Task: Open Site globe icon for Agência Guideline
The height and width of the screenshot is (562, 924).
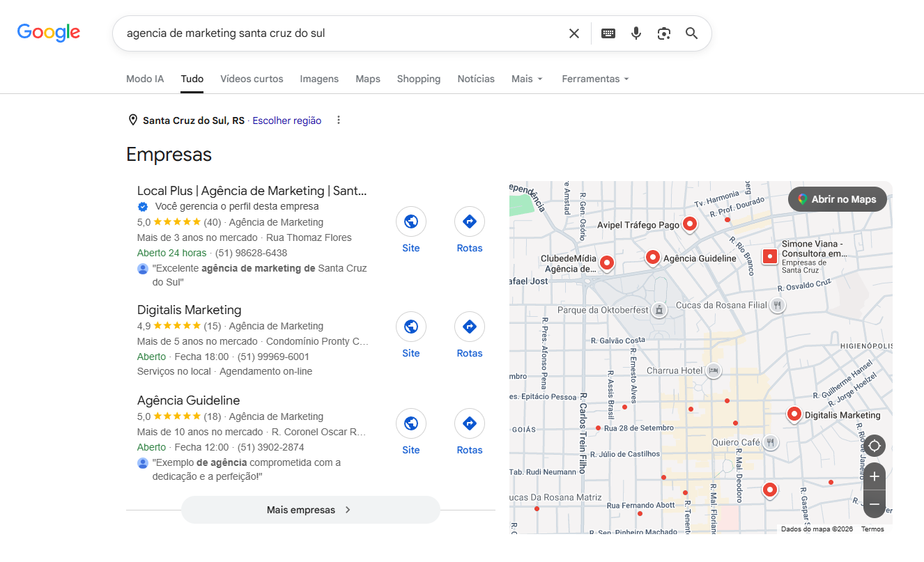Action: tap(411, 423)
